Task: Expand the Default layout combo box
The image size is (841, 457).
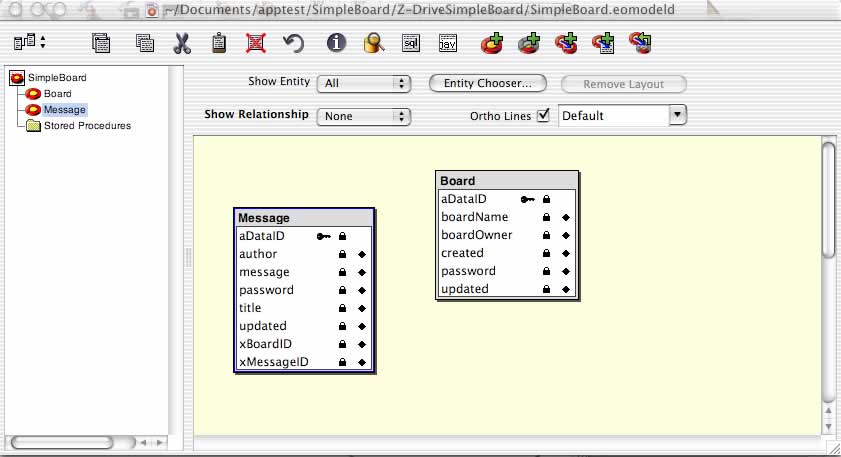Action: point(678,115)
